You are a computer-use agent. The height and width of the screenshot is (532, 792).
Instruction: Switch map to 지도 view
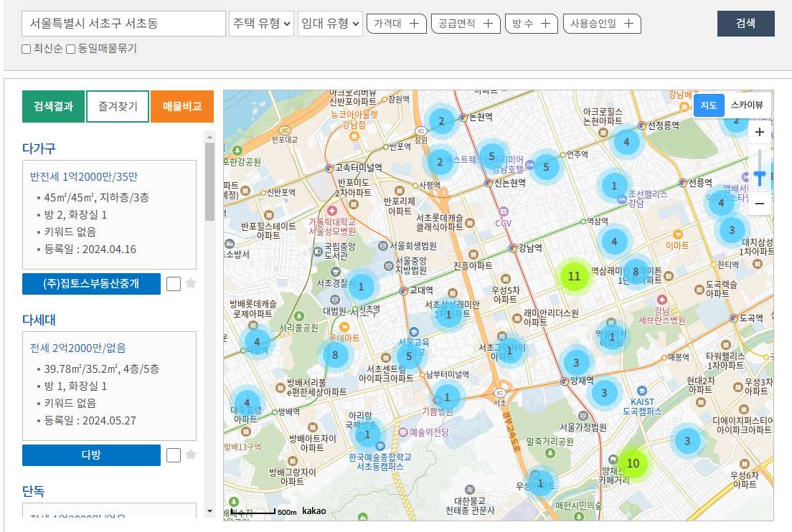click(709, 105)
